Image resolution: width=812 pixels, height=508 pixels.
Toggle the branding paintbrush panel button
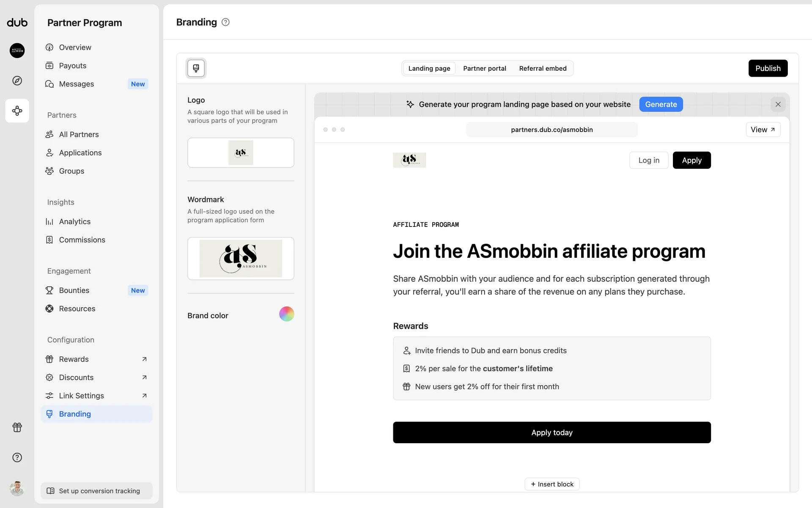point(196,68)
